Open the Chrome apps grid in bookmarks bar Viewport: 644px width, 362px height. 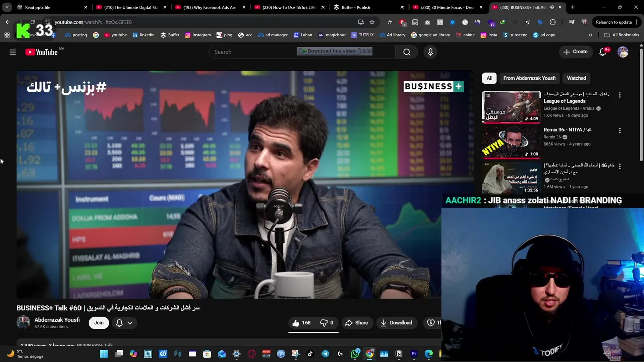[7, 35]
